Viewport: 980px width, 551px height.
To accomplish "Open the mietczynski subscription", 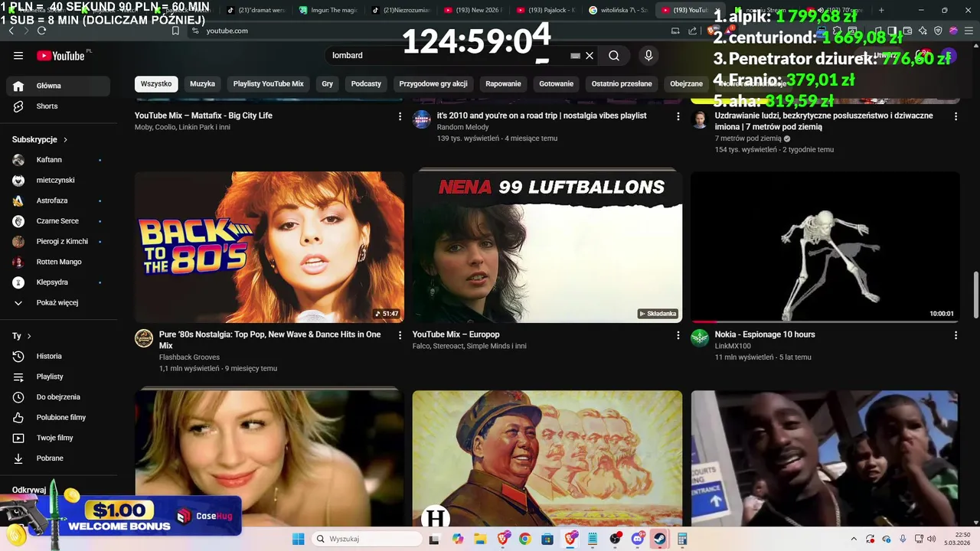I will pyautogui.click(x=58, y=180).
